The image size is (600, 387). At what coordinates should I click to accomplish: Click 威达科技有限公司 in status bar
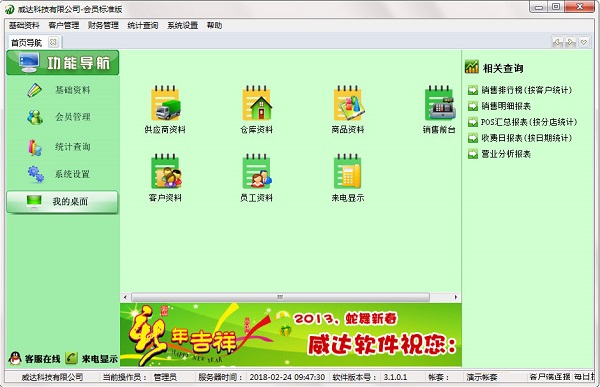coord(52,377)
